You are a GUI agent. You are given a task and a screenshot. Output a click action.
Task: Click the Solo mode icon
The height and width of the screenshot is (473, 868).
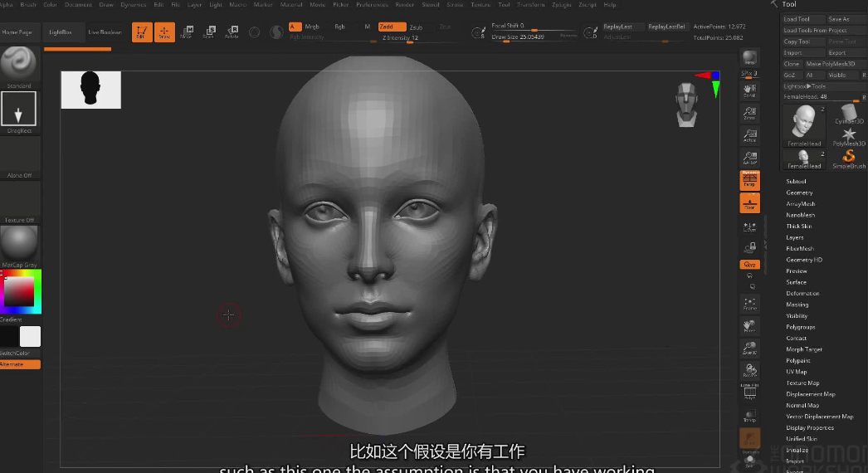coord(749,461)
